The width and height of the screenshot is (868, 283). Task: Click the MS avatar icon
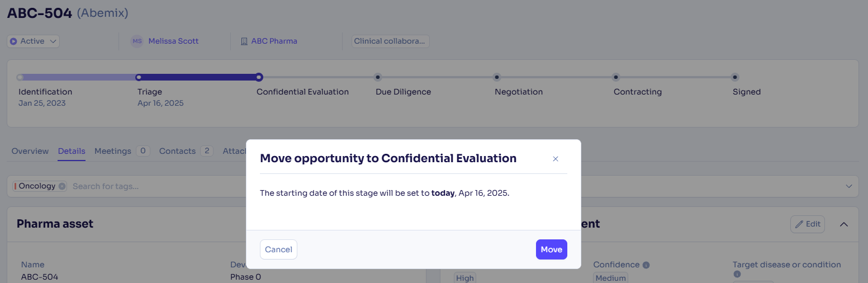coord(137,41)
